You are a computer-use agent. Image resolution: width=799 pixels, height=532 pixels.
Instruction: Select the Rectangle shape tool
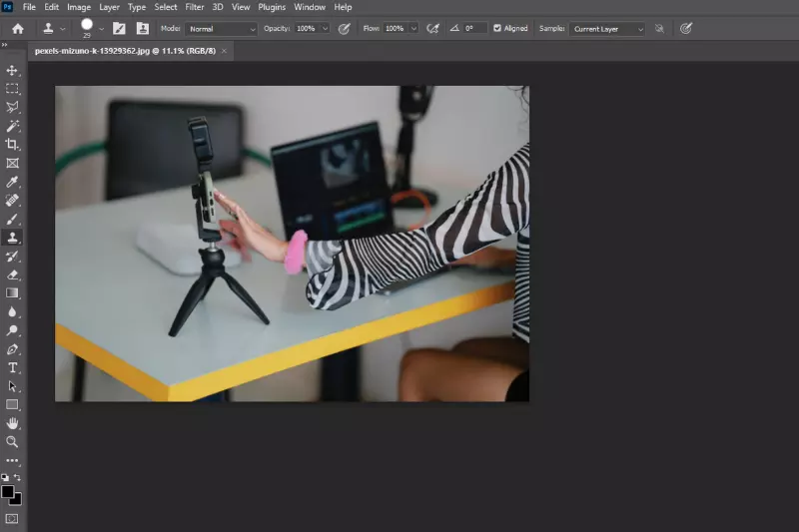coord(12,404)
